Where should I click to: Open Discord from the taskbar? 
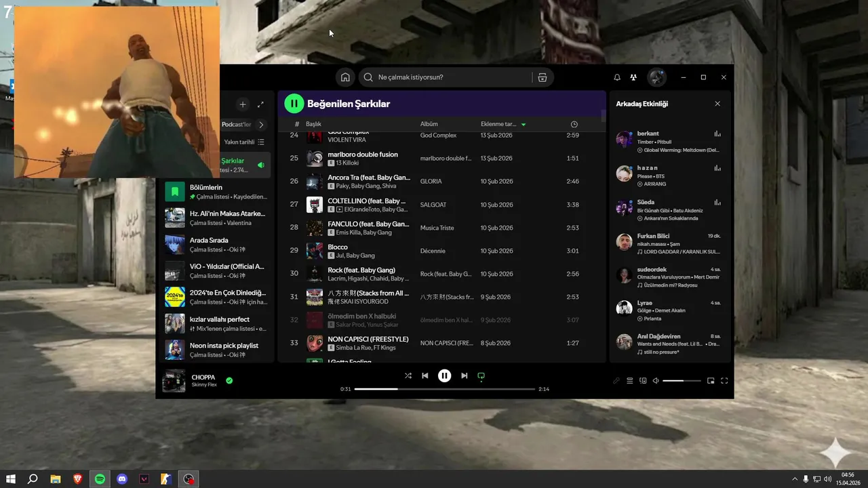(x=122, y=479)
